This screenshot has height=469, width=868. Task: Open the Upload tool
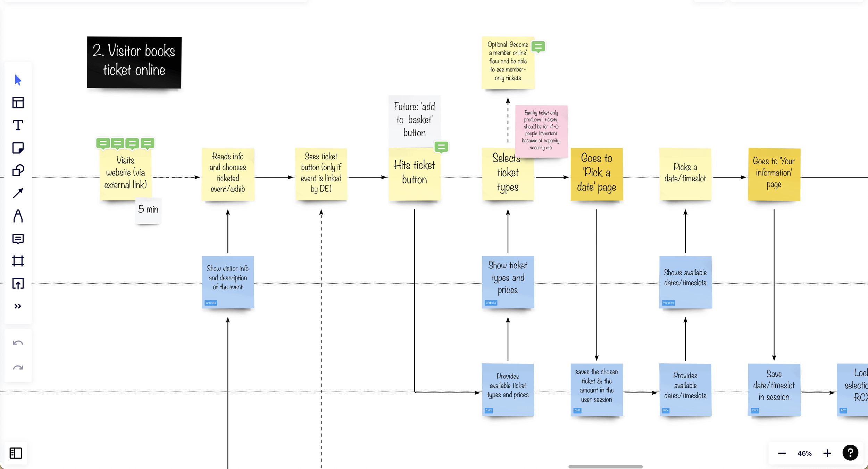[x=18, y=283]
